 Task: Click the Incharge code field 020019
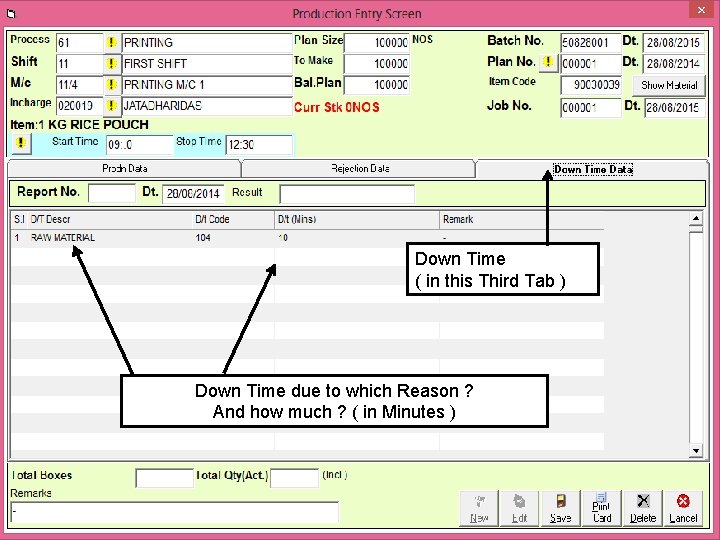click(79, 106)
